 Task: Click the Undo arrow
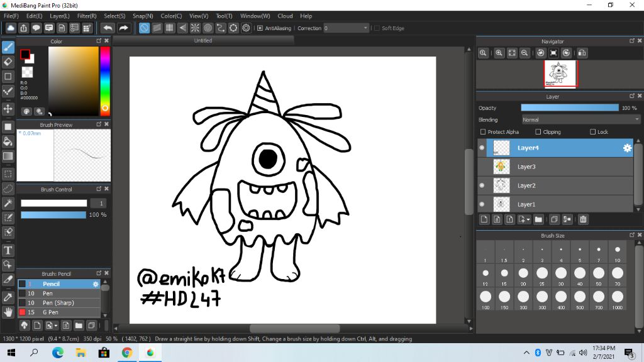(x=108, y=28)
